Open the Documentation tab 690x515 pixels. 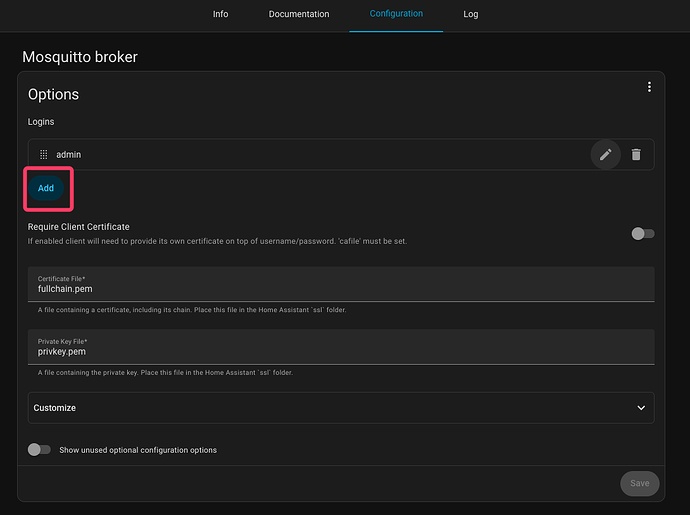click(x=299, y=15)
